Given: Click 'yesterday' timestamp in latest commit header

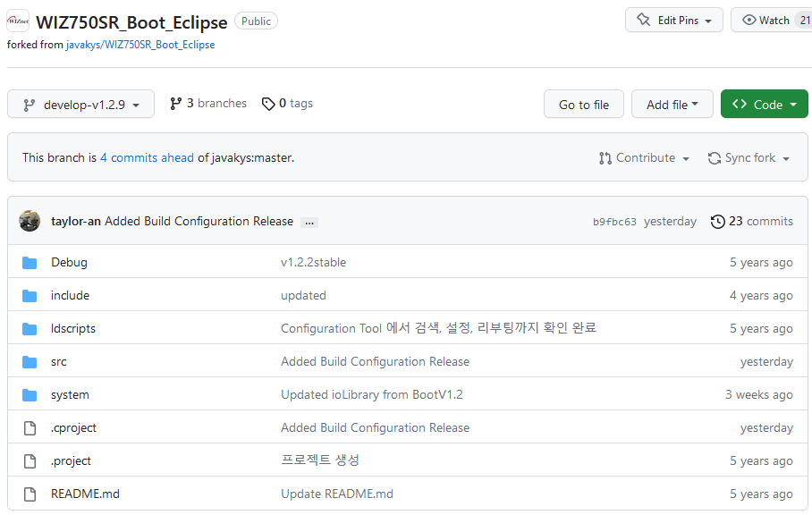Looking at the screenshot, I should pyautogui.click(x=670, y=222).
